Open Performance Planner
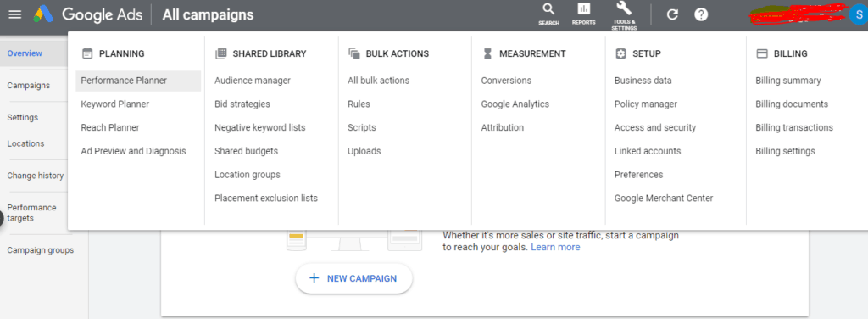The width and height of the screenshot is (868, 319). pos(138,81)
